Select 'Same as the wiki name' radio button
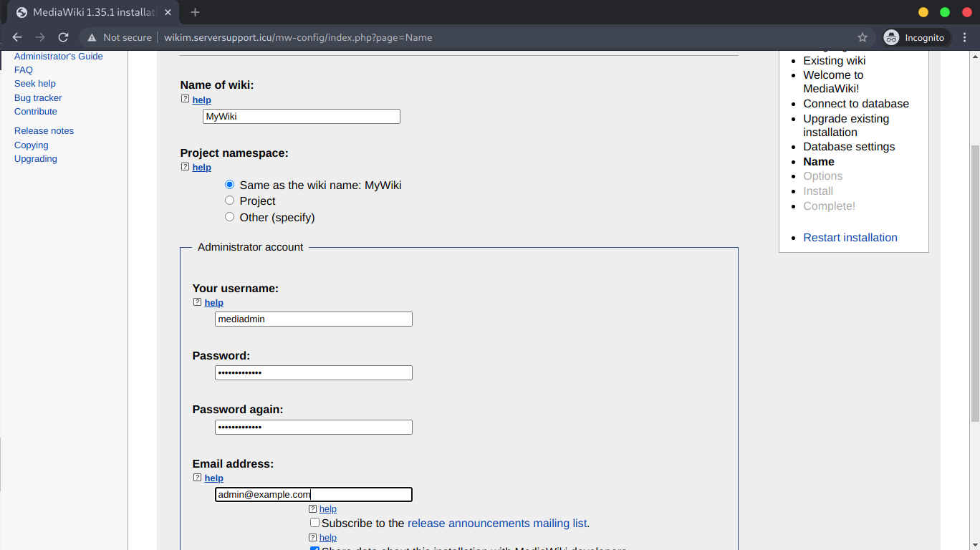Viewport: 980px width, 550px height. 230,185
